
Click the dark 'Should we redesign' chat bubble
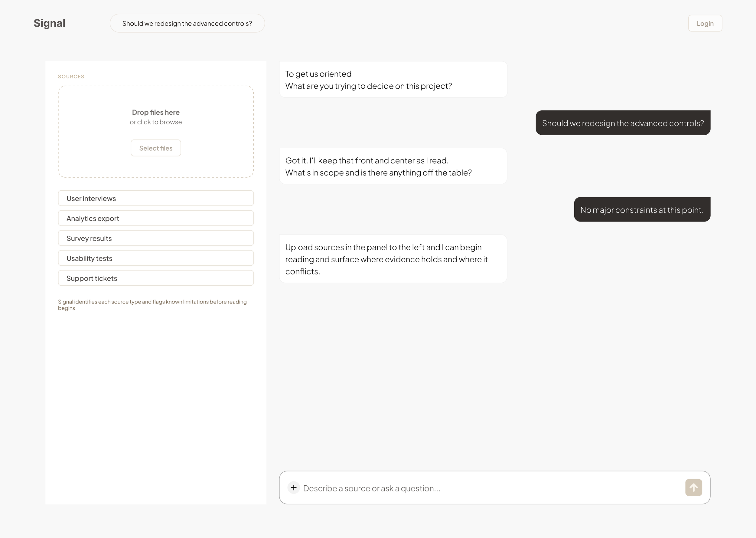tap(623, 123)
